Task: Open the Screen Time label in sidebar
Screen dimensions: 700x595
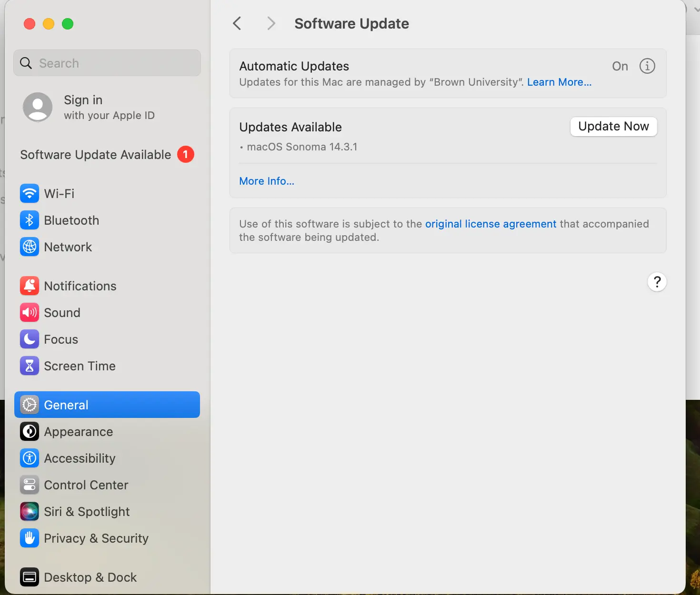Action: coord(80,366)
